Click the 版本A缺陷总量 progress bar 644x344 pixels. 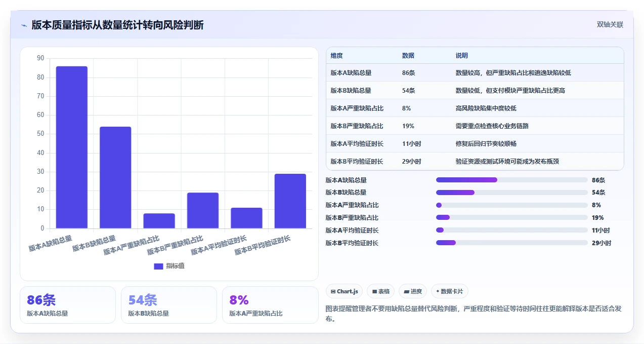point(512,180)
